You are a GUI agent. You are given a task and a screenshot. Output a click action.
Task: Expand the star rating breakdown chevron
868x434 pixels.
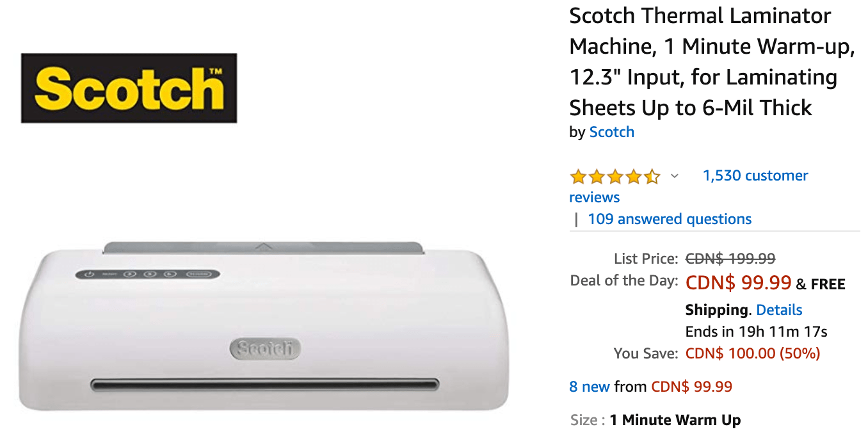(x=674, y=176)
